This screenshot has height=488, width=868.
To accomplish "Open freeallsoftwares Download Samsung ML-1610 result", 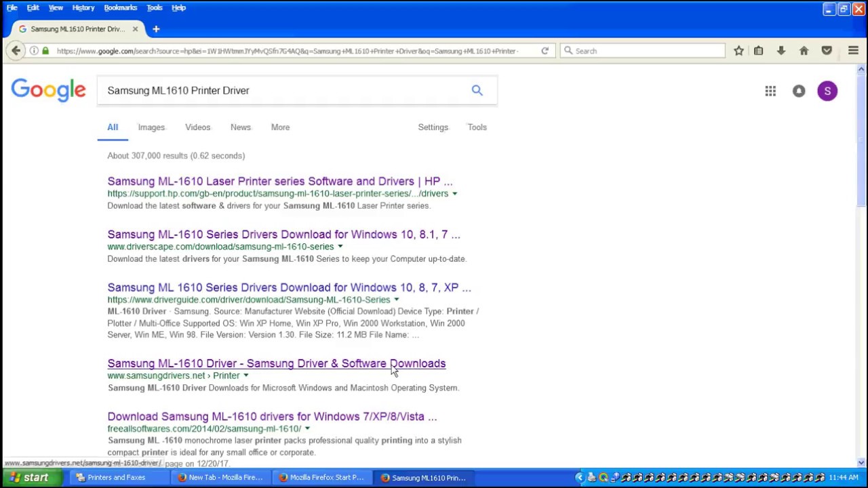I will [272, 417].
